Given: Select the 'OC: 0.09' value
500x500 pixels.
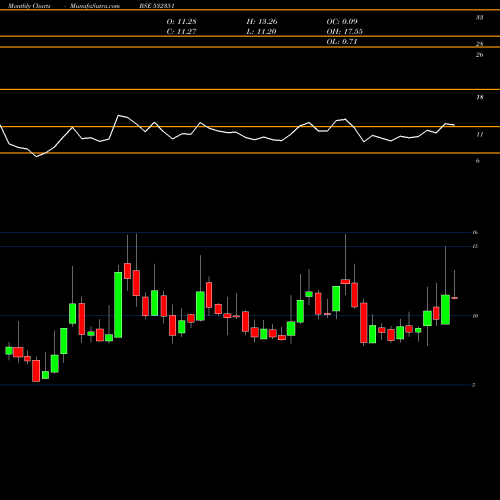Looking at the screenshot, I should (342, 22).
